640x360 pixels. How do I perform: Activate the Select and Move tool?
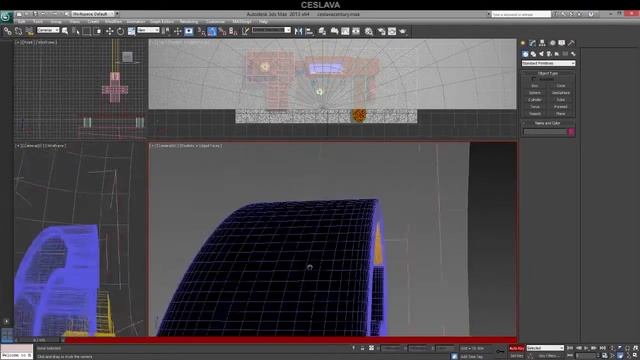click(109, 31)
